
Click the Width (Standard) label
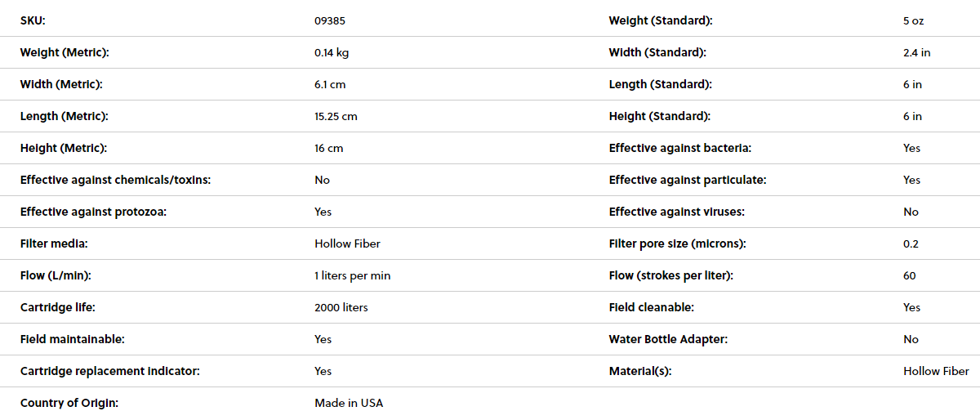(657, 52)
